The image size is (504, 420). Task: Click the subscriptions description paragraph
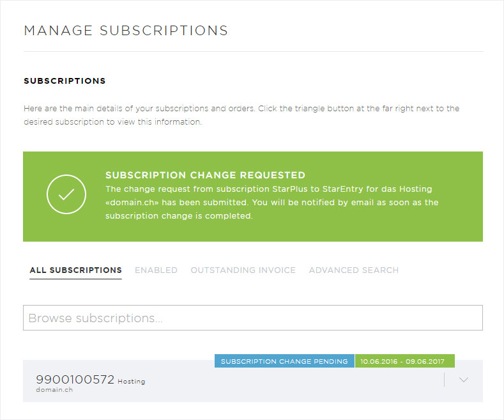tap(241, 115)
